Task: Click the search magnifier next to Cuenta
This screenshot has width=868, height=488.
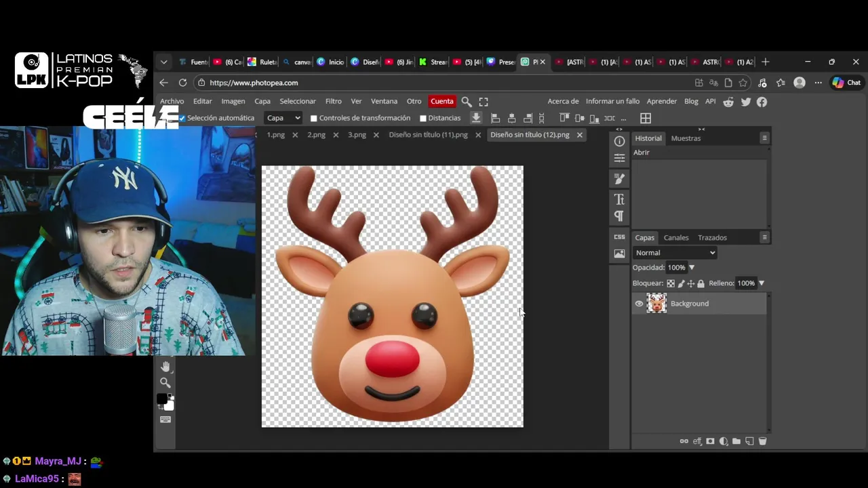Action: 467,102
